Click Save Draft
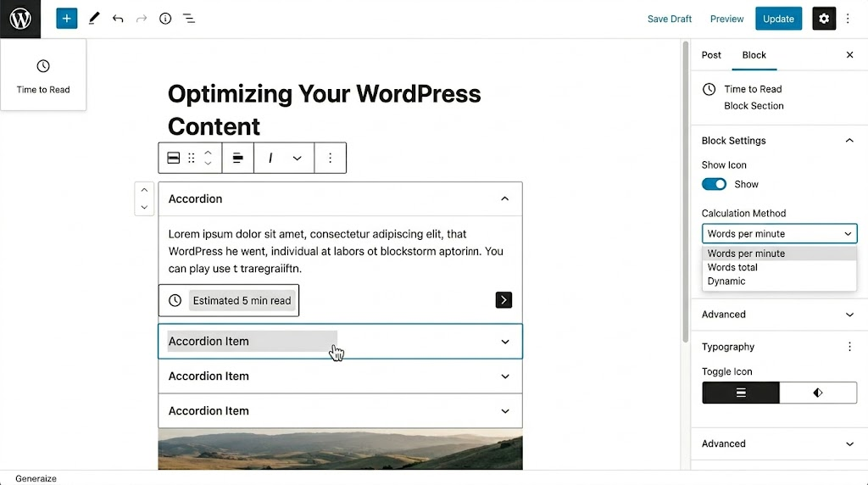The width and height of the screenshot is (868, 485). 670,19
